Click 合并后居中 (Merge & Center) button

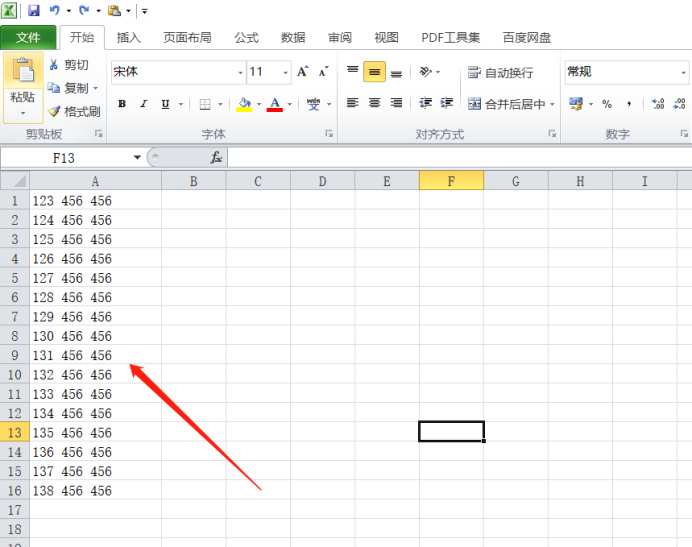507,104
